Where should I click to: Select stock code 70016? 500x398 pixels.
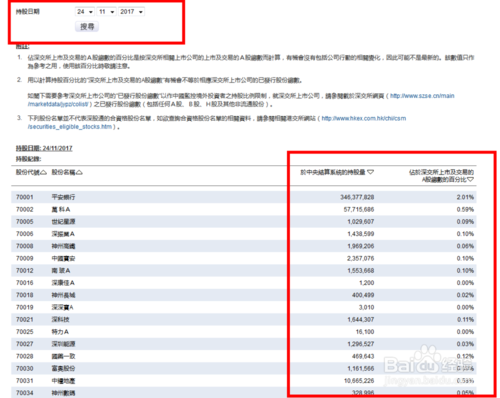coord(25,283)
